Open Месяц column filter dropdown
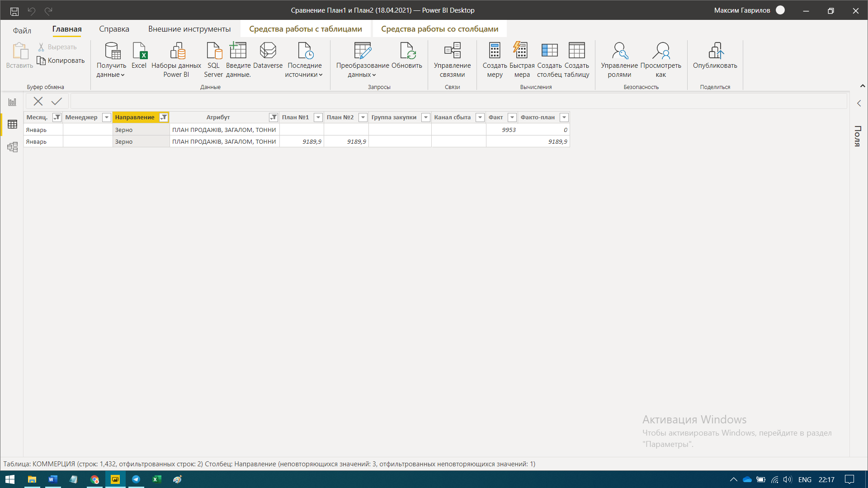Screen dimensions: 868x488 [x=57, y=117]
